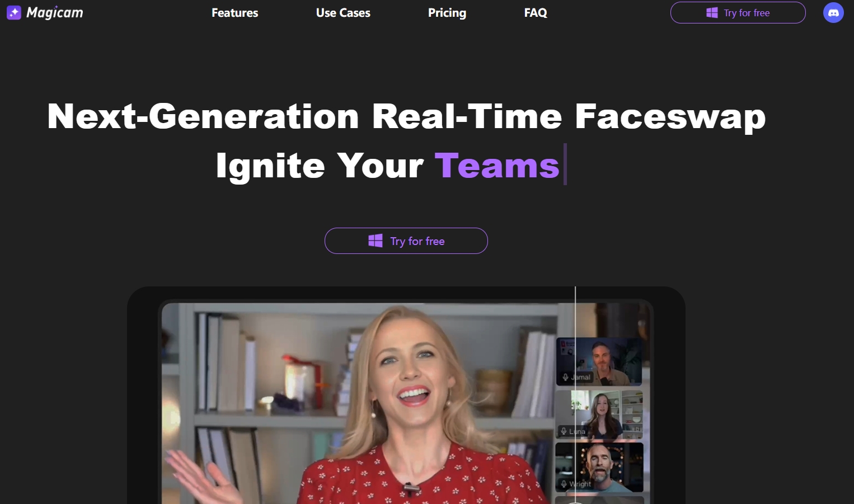Click the hero Try for free button
854x504 pixels.
pos(406,241)
